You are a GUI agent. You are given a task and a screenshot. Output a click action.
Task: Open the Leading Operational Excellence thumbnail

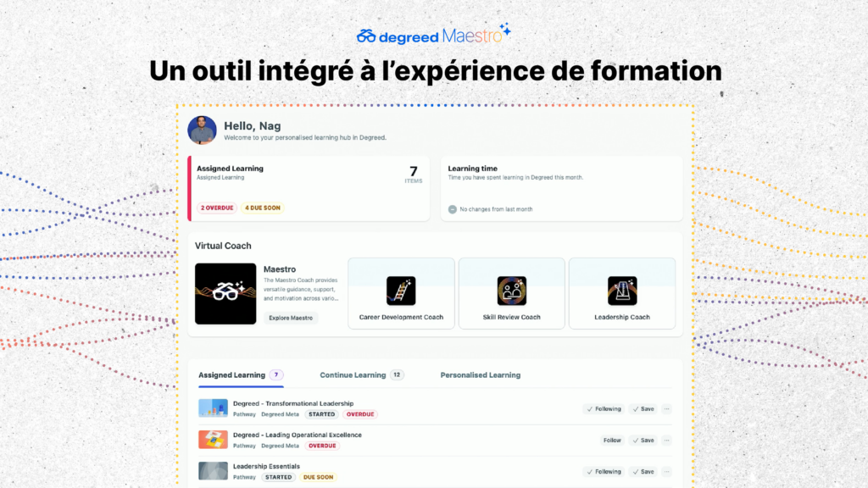213,440
